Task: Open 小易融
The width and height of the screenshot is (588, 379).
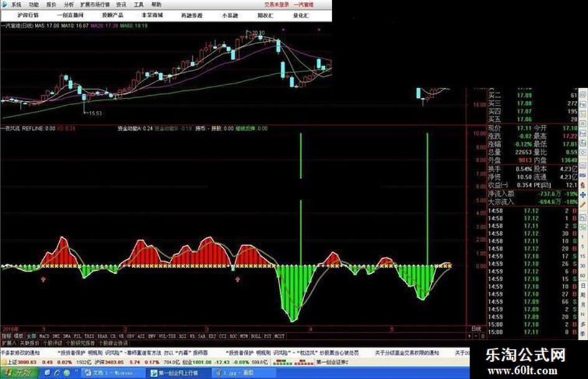Action: 230,16
